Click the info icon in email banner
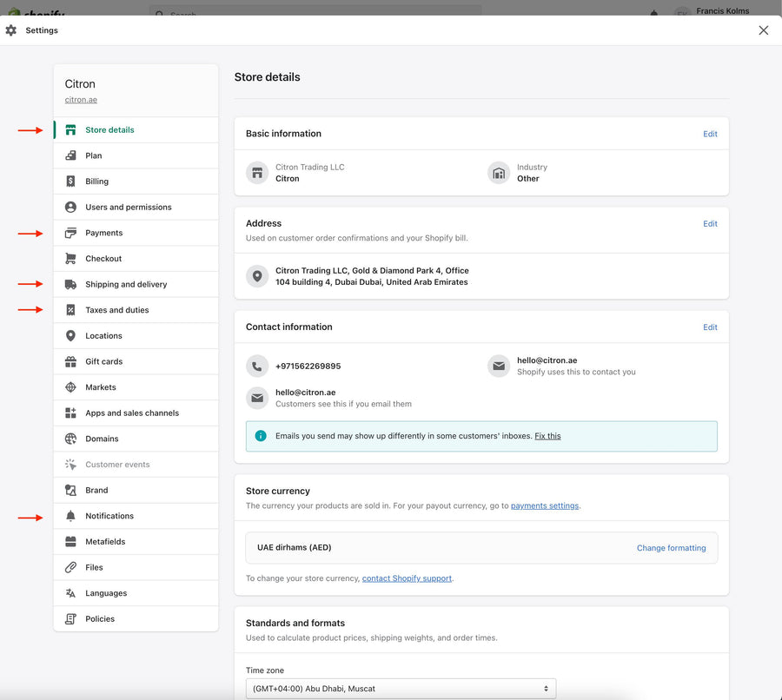Image resolution: width=782 pixels, height=700 pixels. click(x=261, y=436)
